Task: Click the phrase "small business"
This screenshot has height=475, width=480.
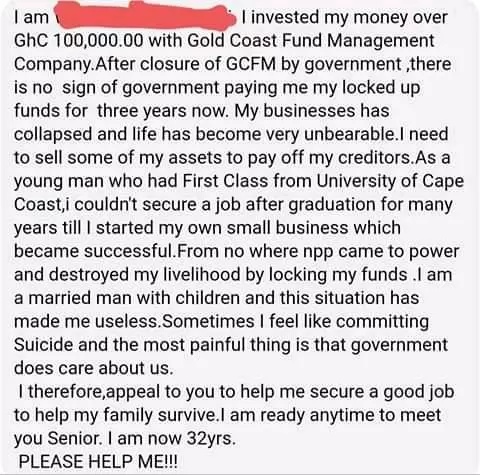Action: [287, 228]
